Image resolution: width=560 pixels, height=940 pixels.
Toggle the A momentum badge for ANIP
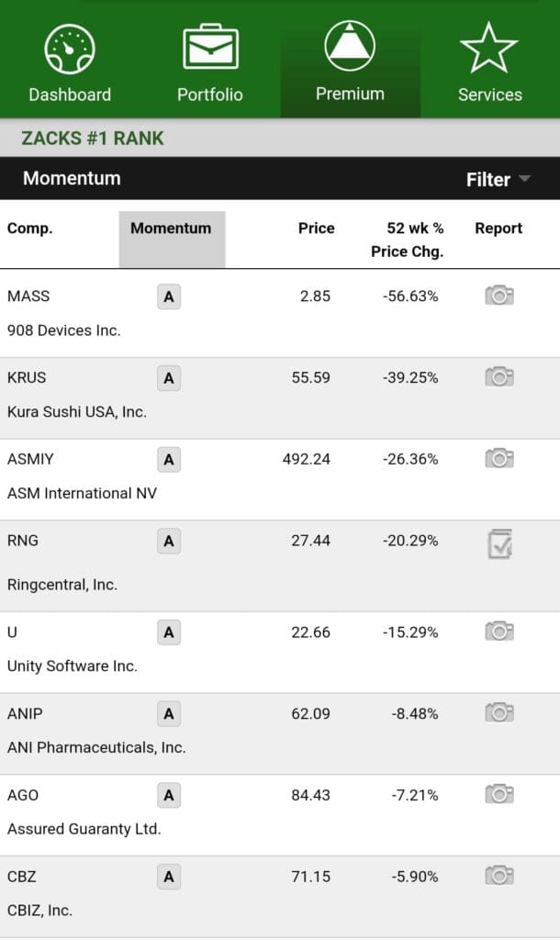[x=167, y=712]
